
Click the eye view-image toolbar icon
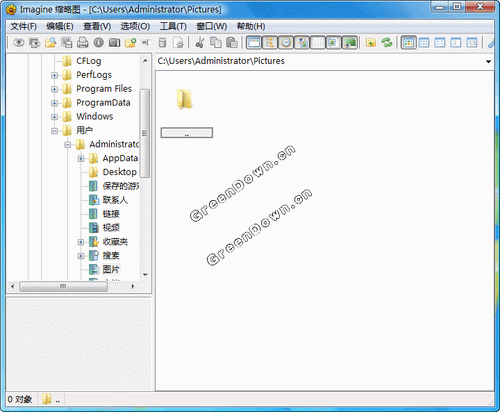pos(19,43)
